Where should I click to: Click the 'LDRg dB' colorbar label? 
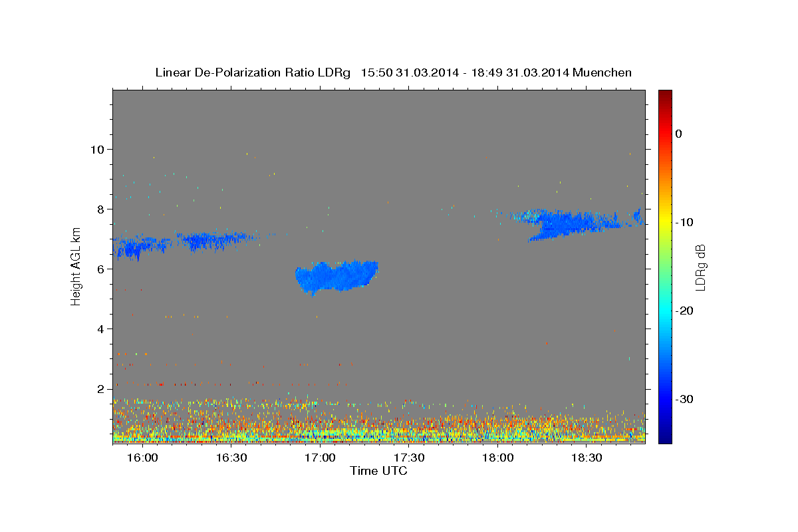700,267
